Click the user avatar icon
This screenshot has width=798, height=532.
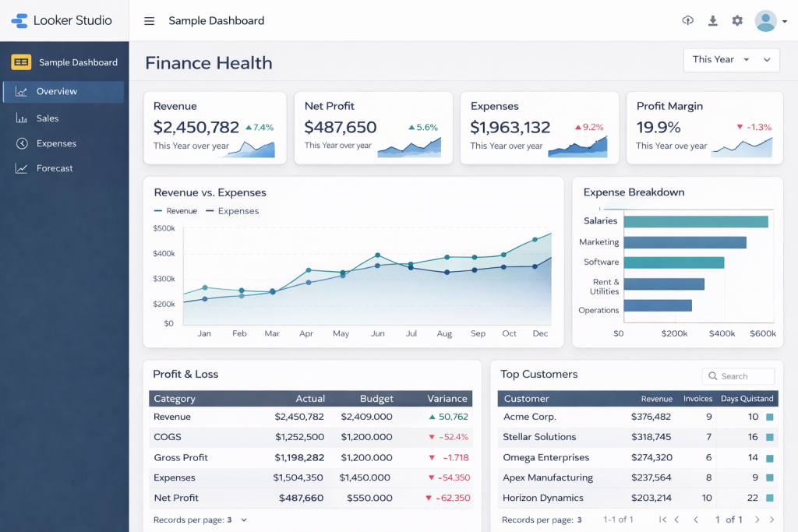[x=765, y=21]
